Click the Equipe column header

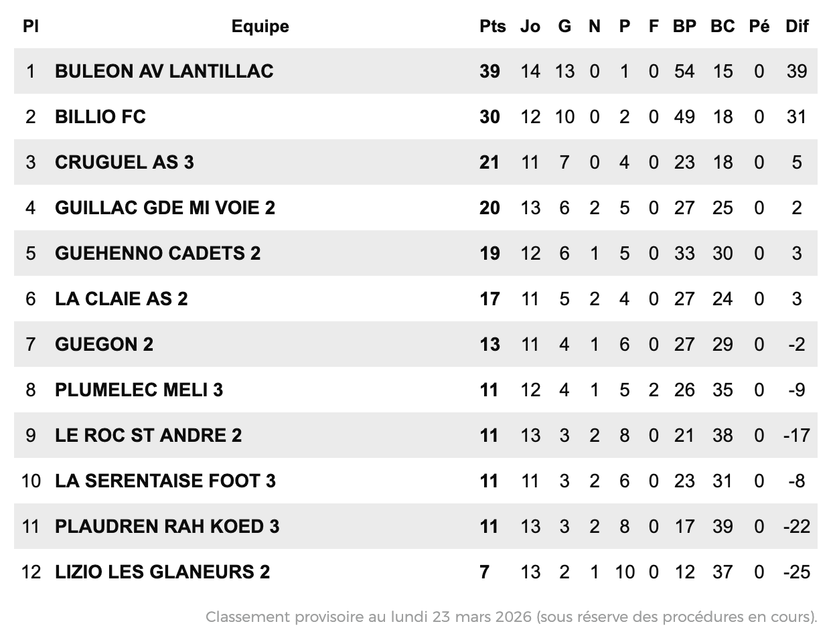point(260,26)
